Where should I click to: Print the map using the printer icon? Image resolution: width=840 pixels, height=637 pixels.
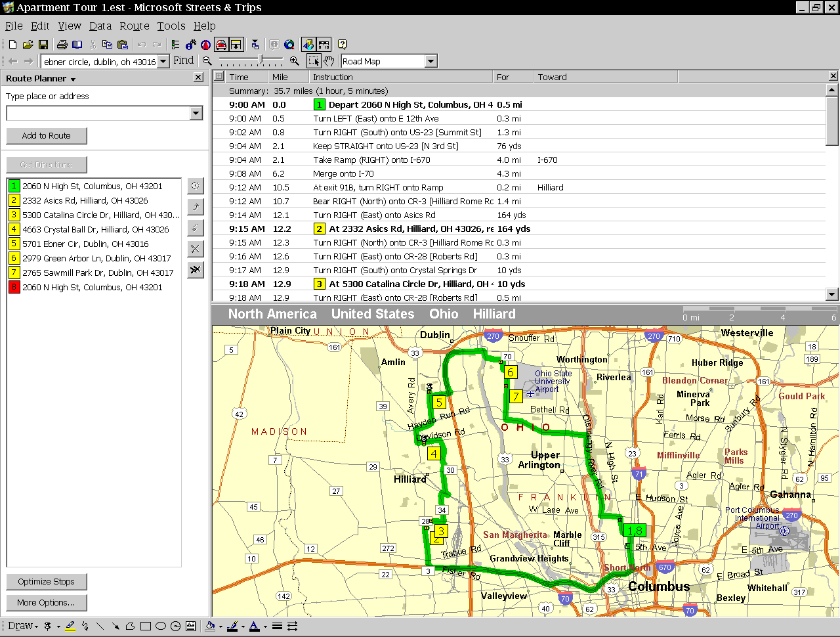point(62,45)
